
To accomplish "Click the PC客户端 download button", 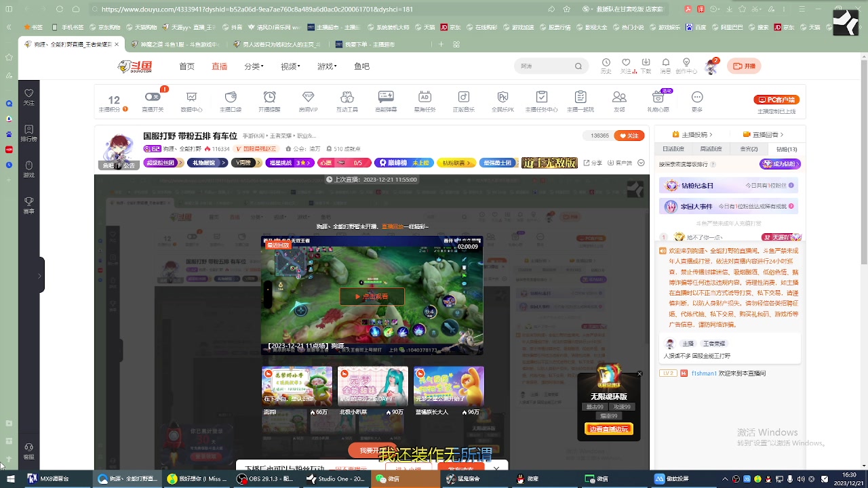I will coord(776,100).
